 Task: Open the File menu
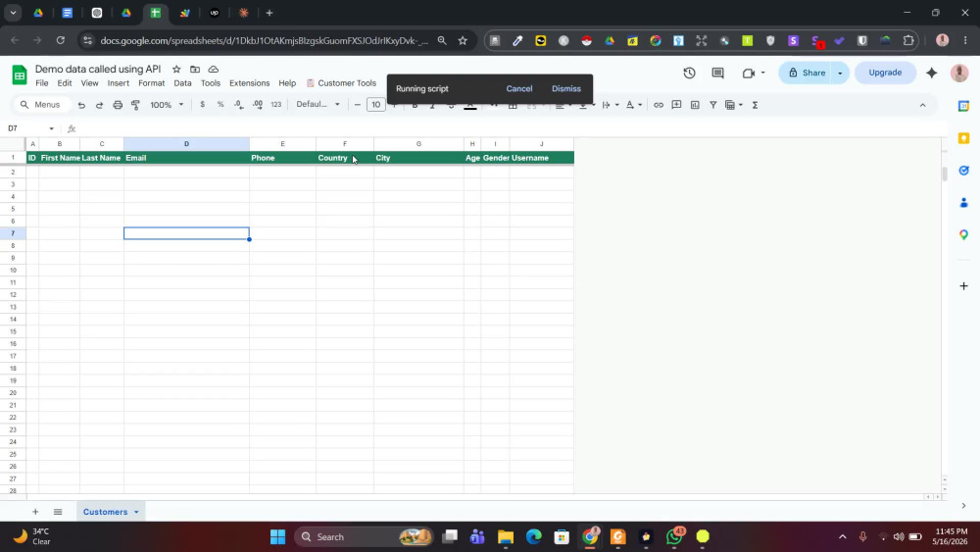pos(42,83)
